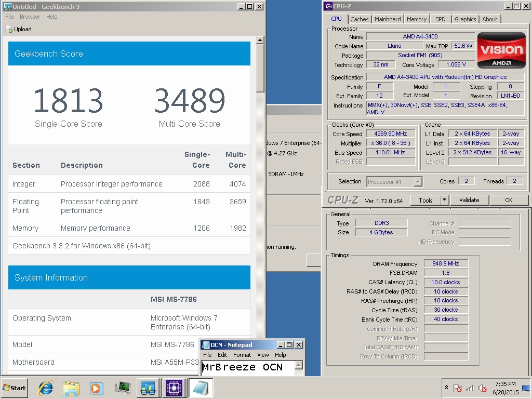Switch to the Memory tab in CPU-Z
The image size is (532, 399).
pos(417,19)
